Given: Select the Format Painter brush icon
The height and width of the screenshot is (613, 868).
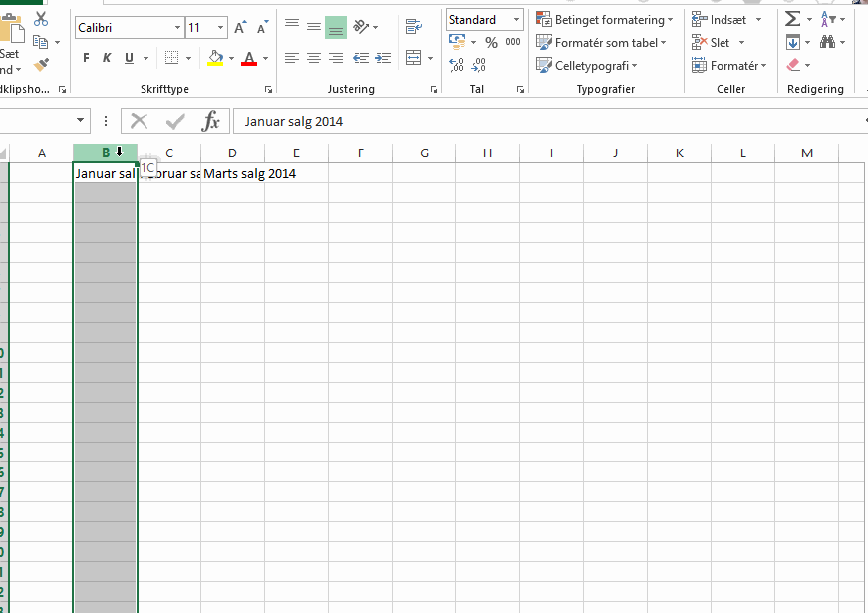Looking at the screenshot, I should [x=41, y=65].
